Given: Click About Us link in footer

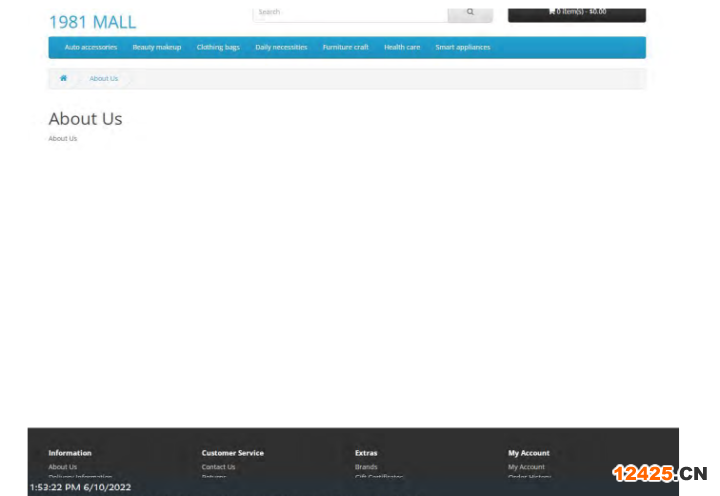Looking at the screenshot, I should coord(62,467).
